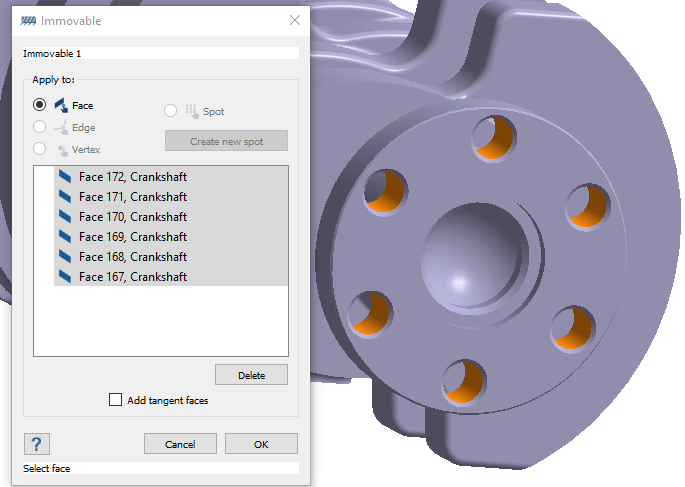Click the Edge selection icon
The height and width of the screenshot is (487, 685).
click(x=60, y=127)
